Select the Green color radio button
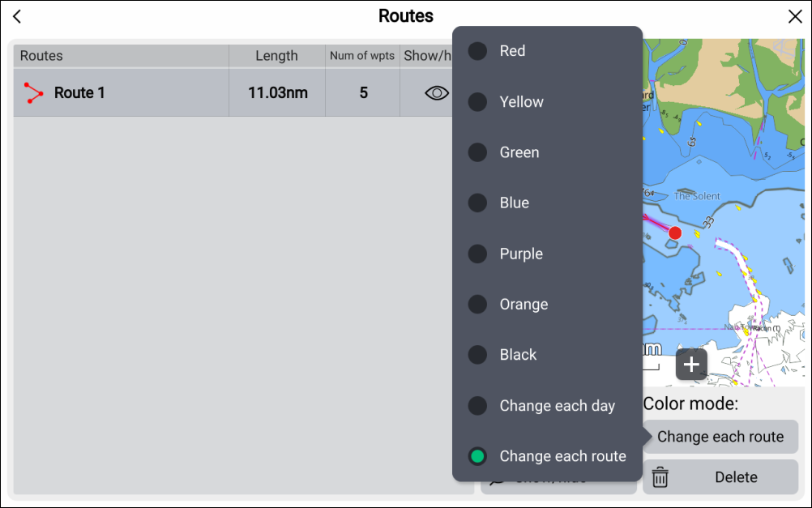The image size is (812, 508). (478, 152)
